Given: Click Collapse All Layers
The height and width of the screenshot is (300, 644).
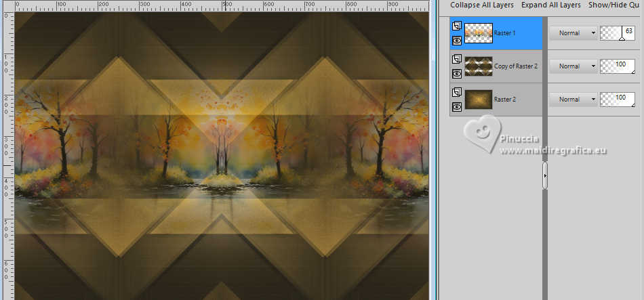Looking at the screenshot, I should point(482,5).
